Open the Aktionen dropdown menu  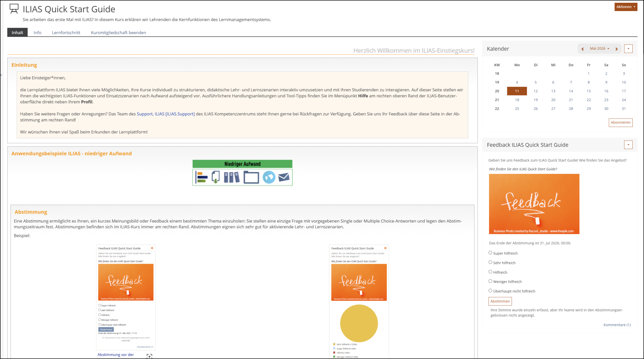626,7
